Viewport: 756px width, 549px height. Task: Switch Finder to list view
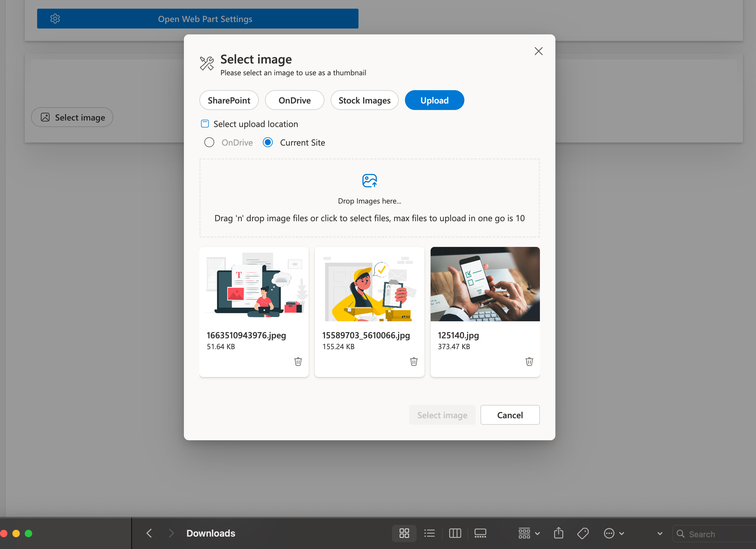[429, 533]
